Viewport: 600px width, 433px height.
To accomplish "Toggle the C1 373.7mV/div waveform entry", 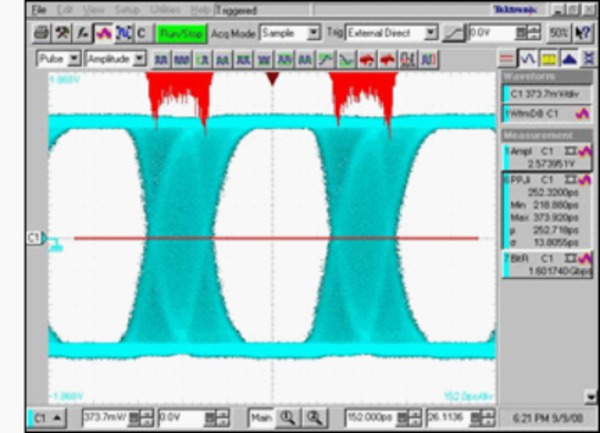I will pos(546,94).
